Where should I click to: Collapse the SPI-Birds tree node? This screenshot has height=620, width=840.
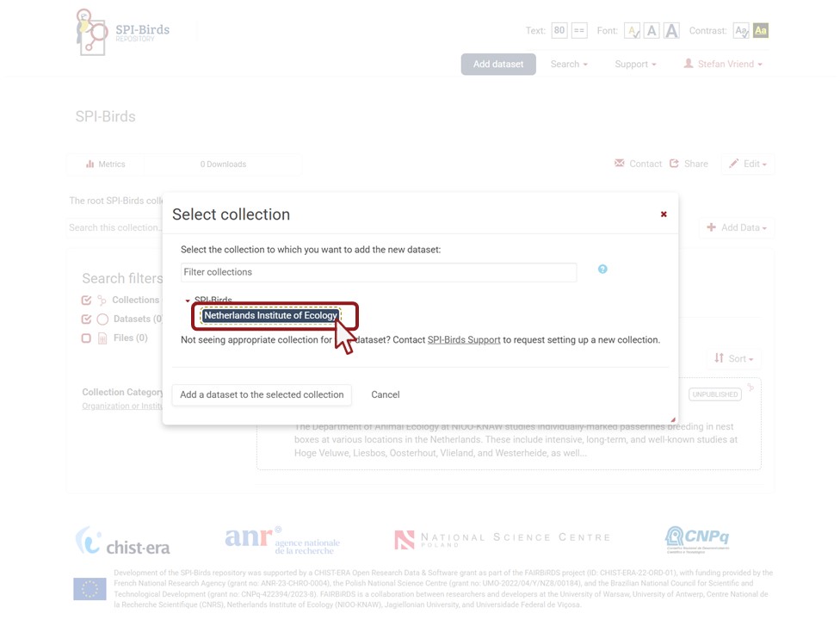pyautogui.click(x=188, y=301)
